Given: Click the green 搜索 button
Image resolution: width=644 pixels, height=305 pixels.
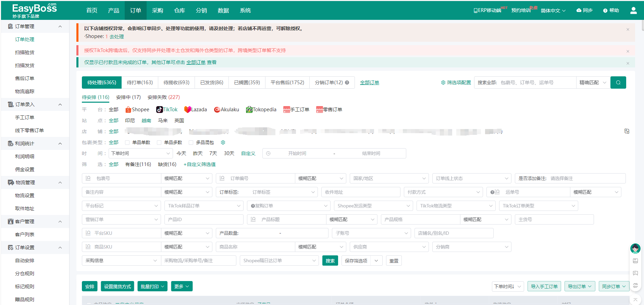Looking at the screenshot, I should tap(330, 260).
